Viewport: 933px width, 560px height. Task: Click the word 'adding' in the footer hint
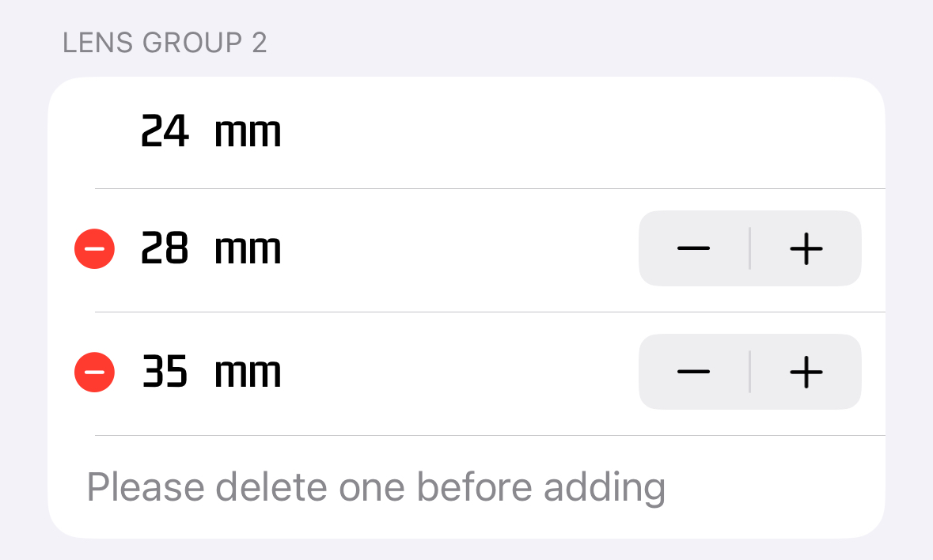605,489
